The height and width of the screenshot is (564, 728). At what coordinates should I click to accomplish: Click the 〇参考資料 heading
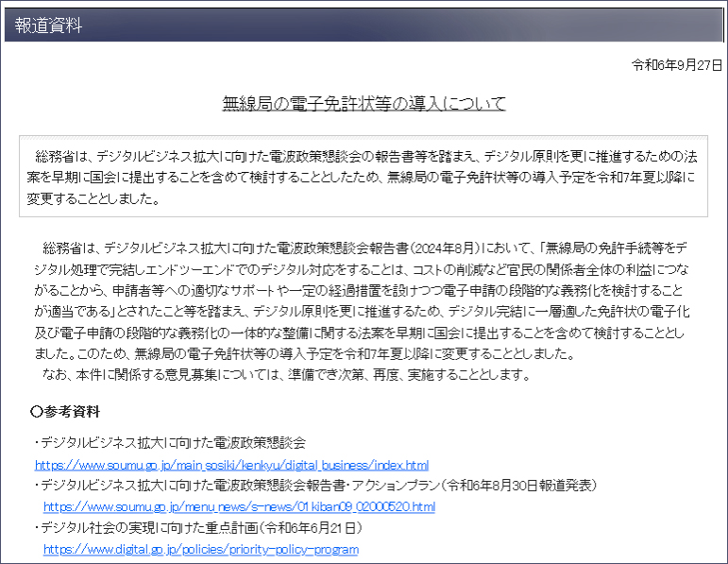click(x=65, y=412)
